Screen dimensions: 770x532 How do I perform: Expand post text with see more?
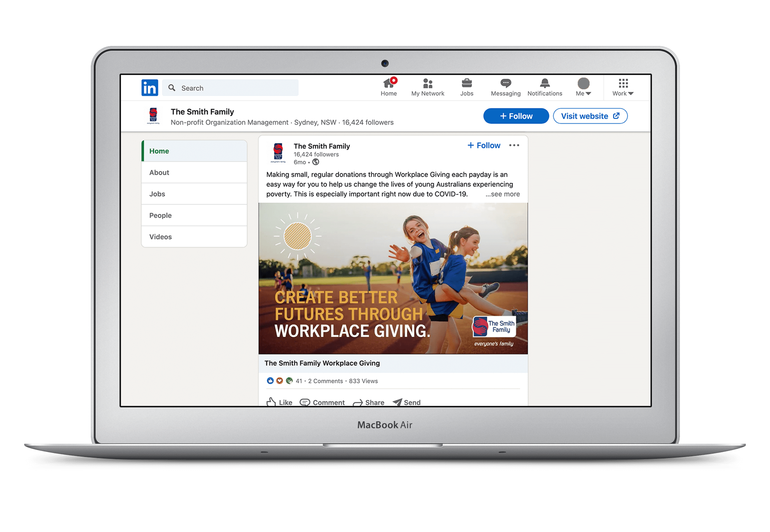click(503, 194)
